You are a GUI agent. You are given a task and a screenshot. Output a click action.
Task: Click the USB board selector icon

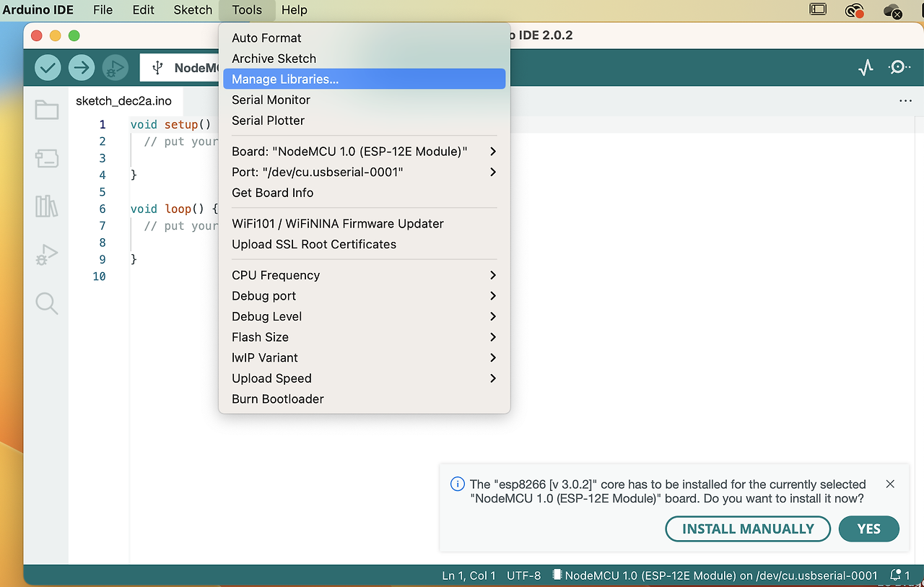click(x=157, y=68)
